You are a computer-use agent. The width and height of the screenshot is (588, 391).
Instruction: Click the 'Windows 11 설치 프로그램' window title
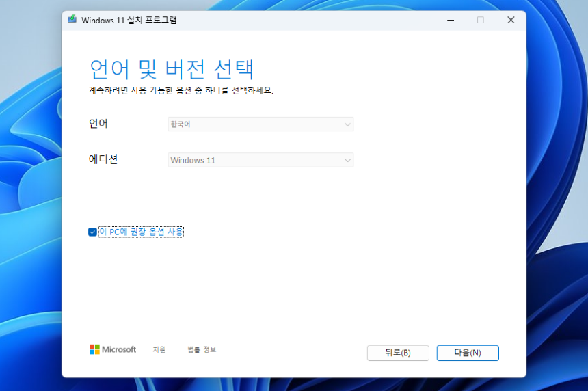coord(129,20)
